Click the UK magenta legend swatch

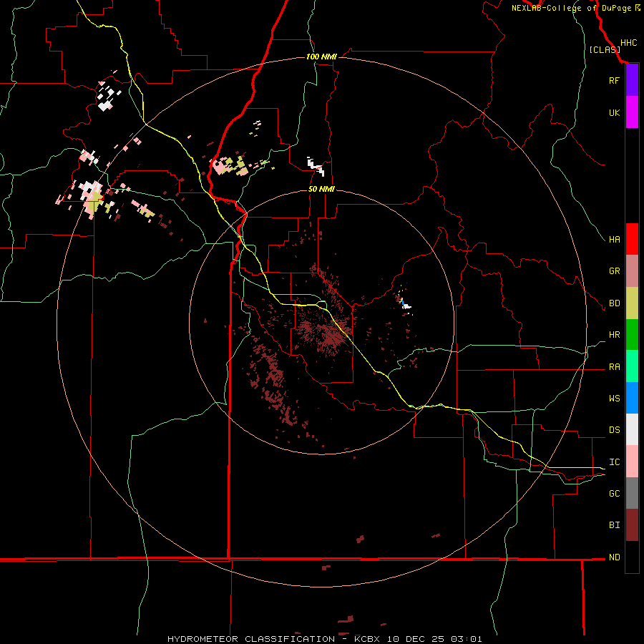[x=632, y=112]
